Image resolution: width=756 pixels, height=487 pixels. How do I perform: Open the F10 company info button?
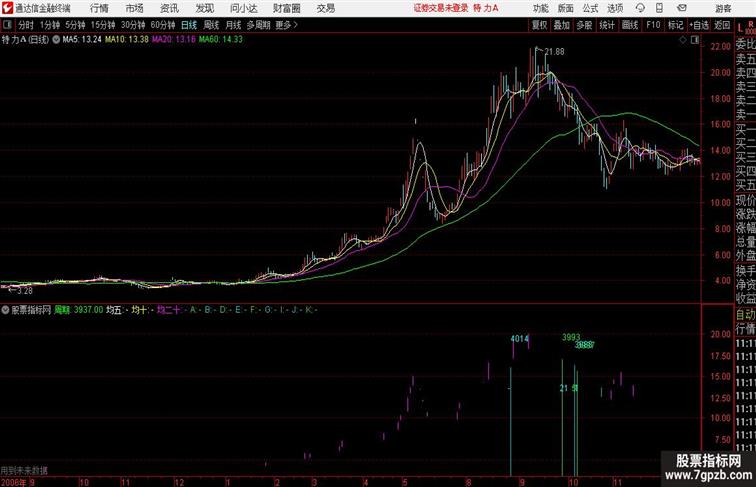[653, 25]
